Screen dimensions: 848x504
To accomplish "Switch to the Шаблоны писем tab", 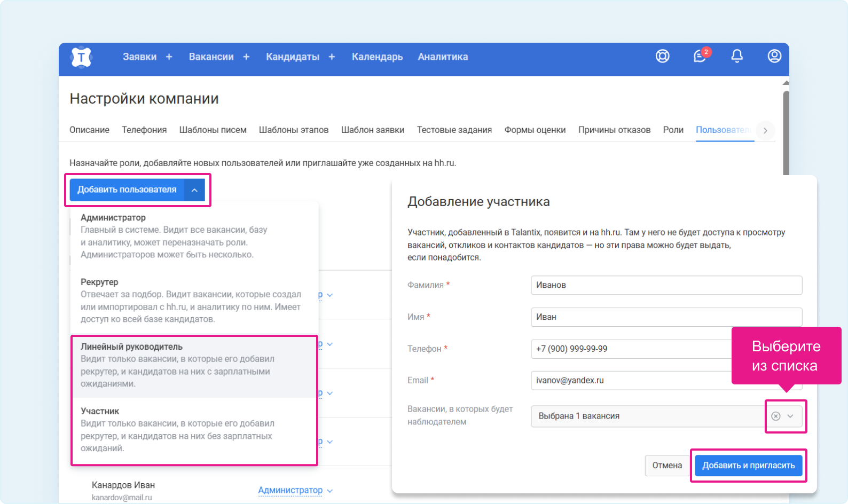I will (213, 130).
